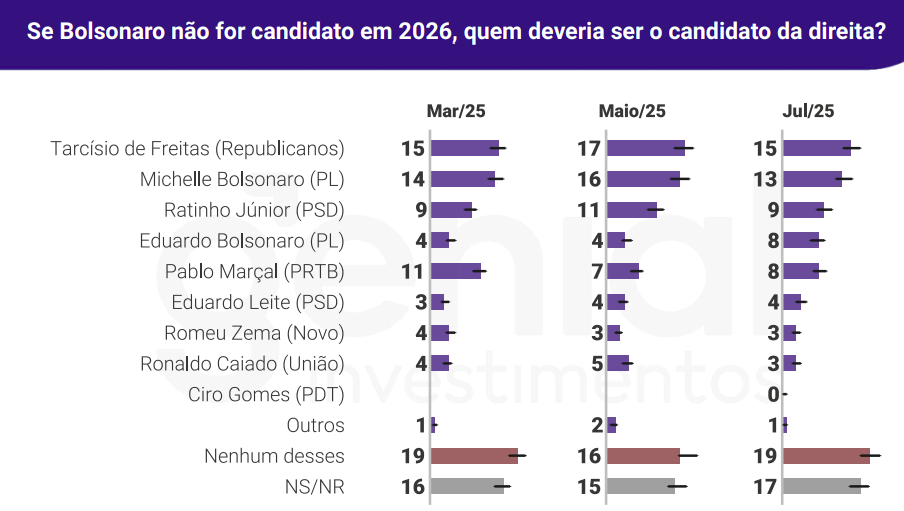This screenshot has height=511, width=904.
Task: Click the Romeu Zema (Novo) label
Action: coord(254,333)
